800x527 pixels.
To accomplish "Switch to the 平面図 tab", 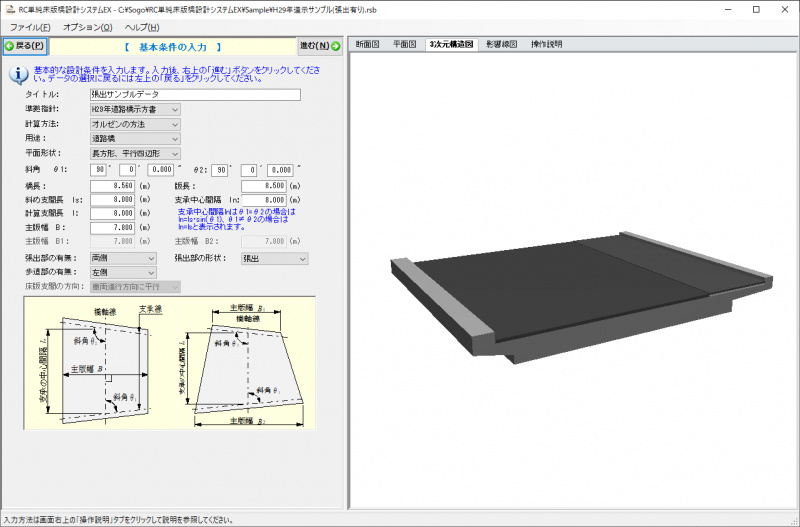I will (x=405, y=44).
